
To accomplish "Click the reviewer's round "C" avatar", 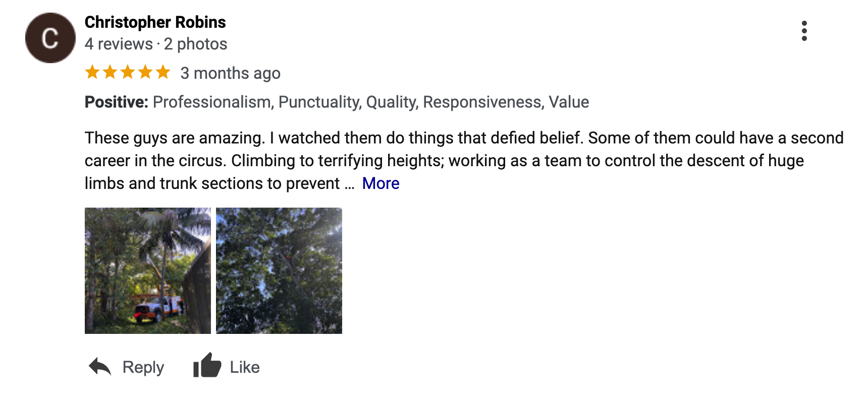I will point(50,38).
